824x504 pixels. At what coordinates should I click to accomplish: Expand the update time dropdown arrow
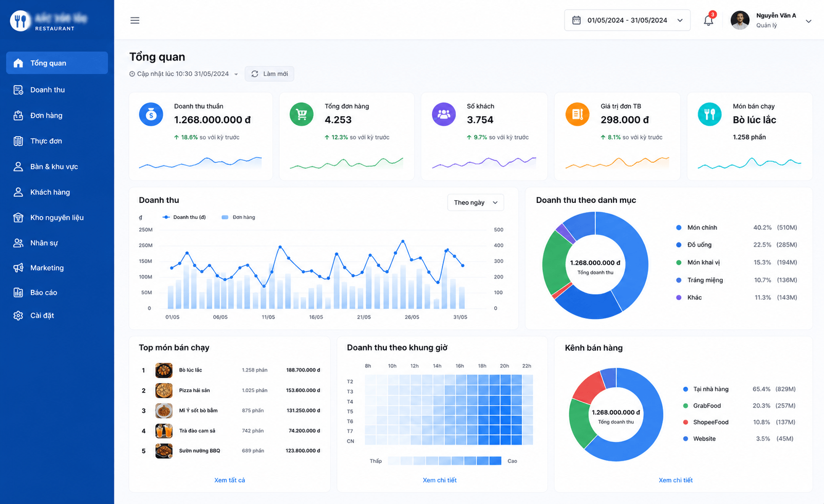pos(236,74)
